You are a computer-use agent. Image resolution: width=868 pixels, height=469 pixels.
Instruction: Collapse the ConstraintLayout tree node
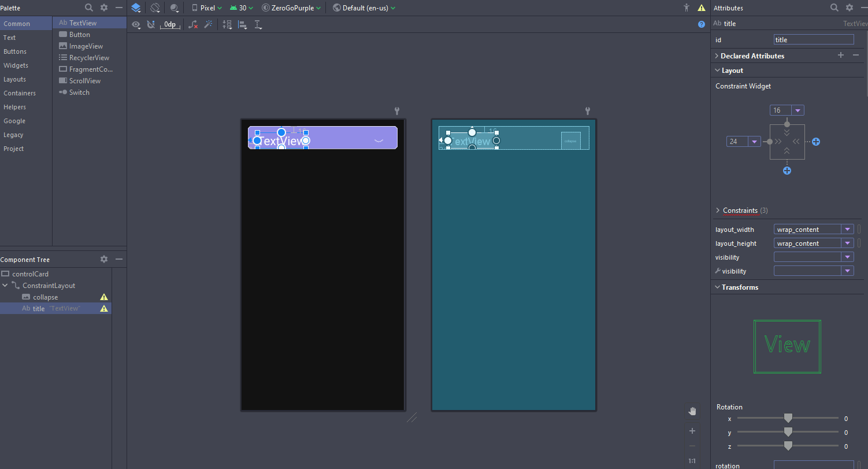pos(5,286)
